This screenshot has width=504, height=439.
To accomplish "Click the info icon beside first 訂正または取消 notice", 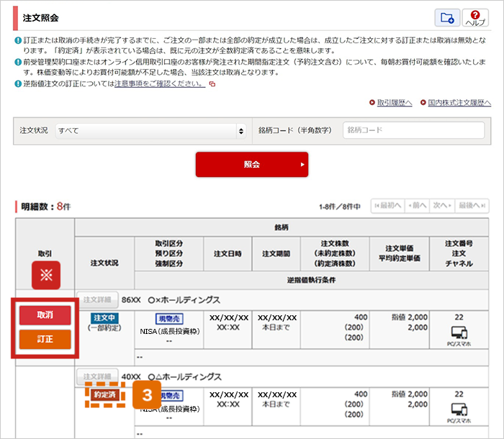I will [18, 40].
